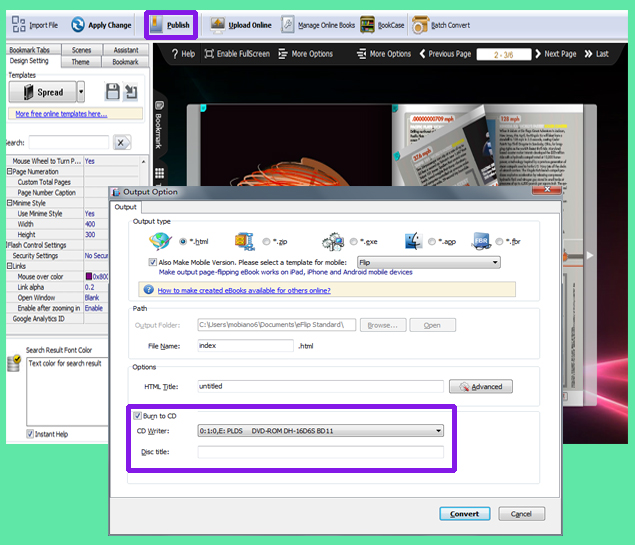635x545 pixels.
Task: Open the Advanced options button
Action: click(x=481, y=387)
